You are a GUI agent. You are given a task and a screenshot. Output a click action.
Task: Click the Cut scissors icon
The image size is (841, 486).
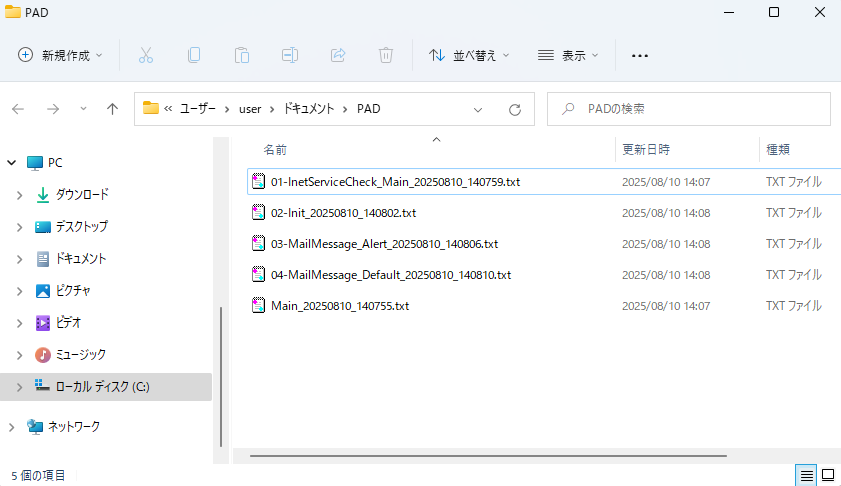(x=146, y=55)
